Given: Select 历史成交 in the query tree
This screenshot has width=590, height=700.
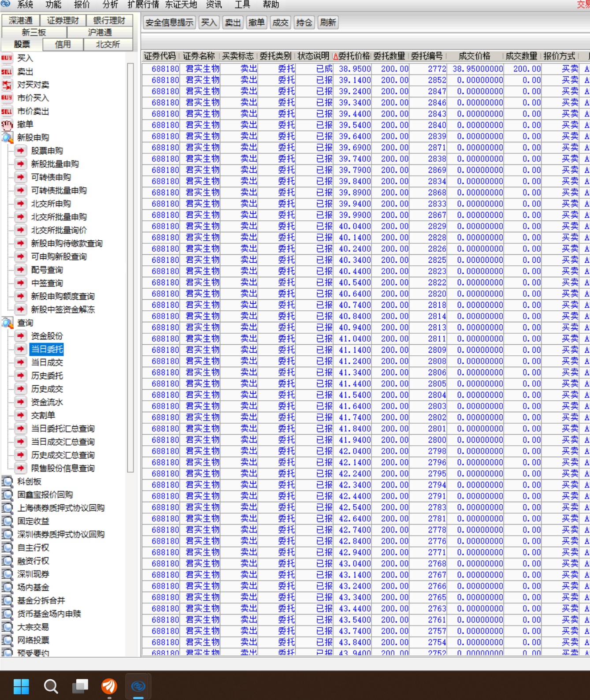Looking at the screenshot, I should 47,389.
